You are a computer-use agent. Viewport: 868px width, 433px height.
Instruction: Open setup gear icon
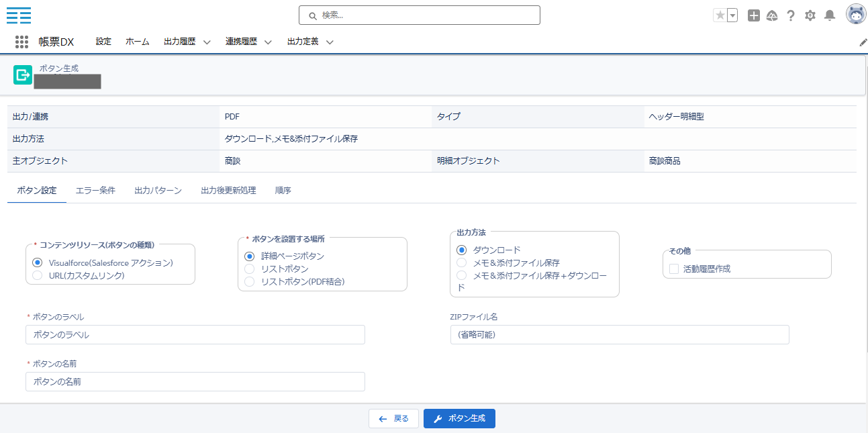(810, 15)
